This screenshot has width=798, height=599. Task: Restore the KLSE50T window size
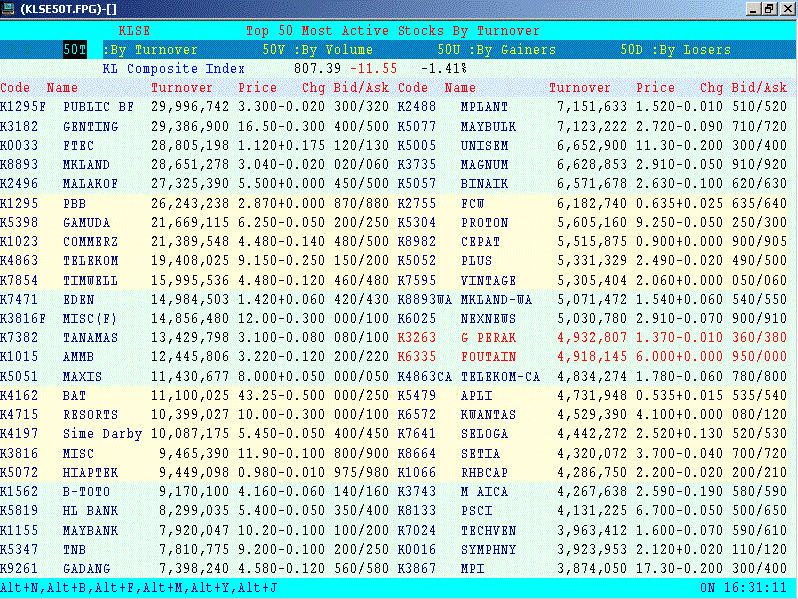(x=770, y=9)
